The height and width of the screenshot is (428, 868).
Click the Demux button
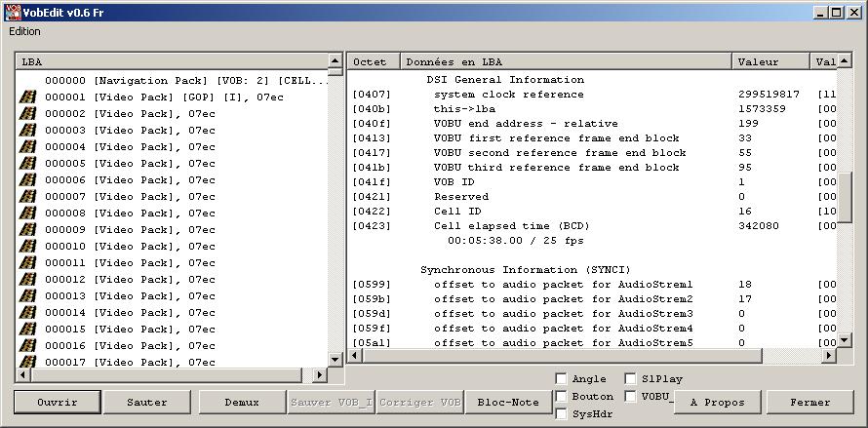coord(241,402)
